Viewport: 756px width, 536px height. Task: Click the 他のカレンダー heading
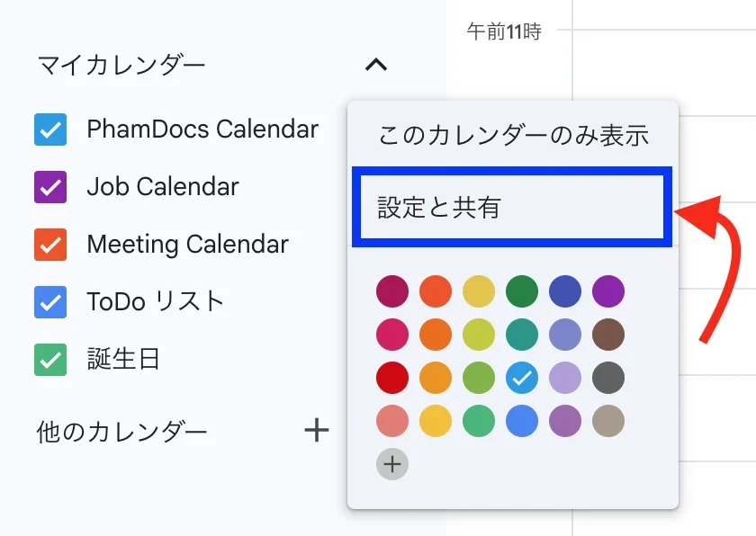pyautogui.click(x=121, y=431)
